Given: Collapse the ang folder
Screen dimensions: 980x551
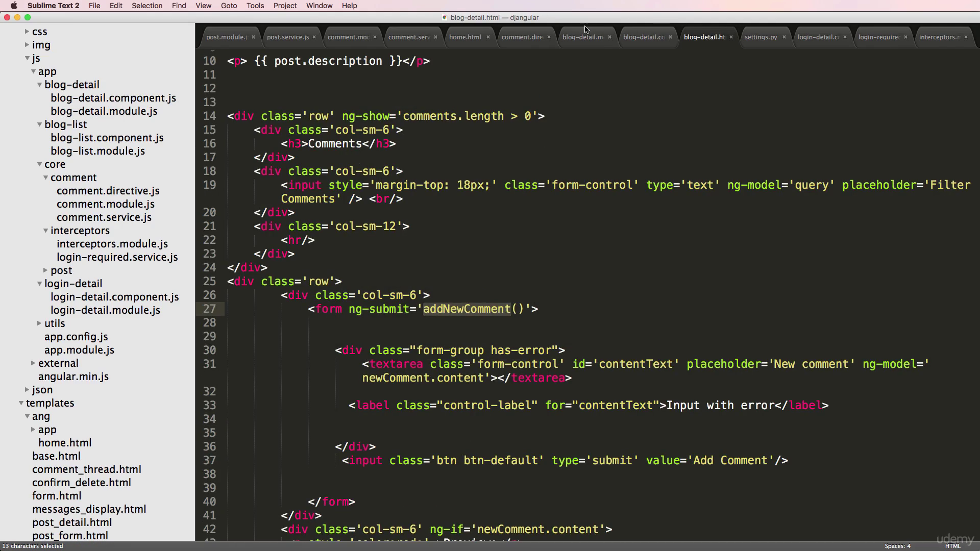Looking at the screenshot, I should [27, 416].
